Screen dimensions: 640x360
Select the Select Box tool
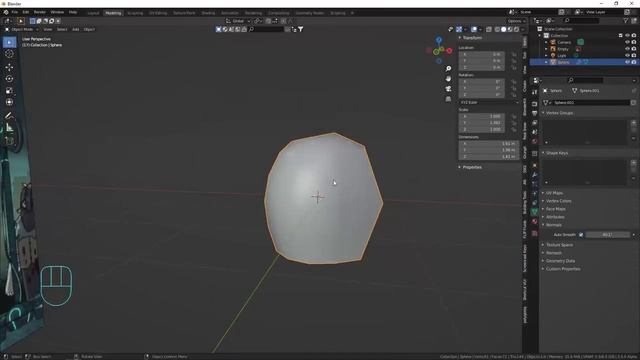point(9,42)
